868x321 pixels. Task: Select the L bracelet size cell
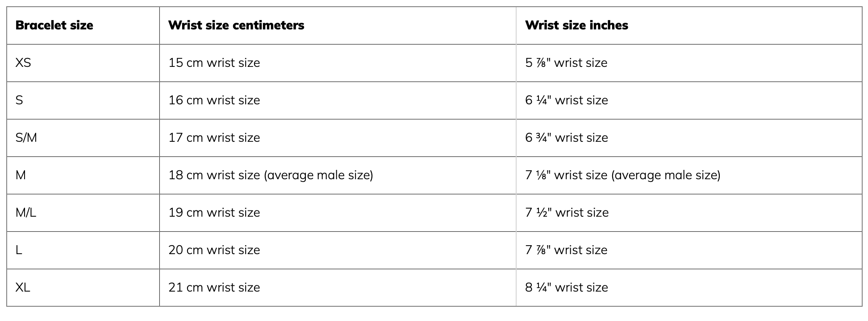pyautogui.click(x=19, y=250)
